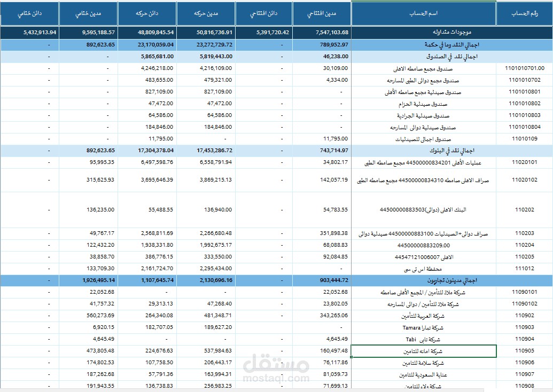Click cell with value 23,272,729.72
Image resolution: width=553 pixels, height=392 pixels.
pos(214,45)
